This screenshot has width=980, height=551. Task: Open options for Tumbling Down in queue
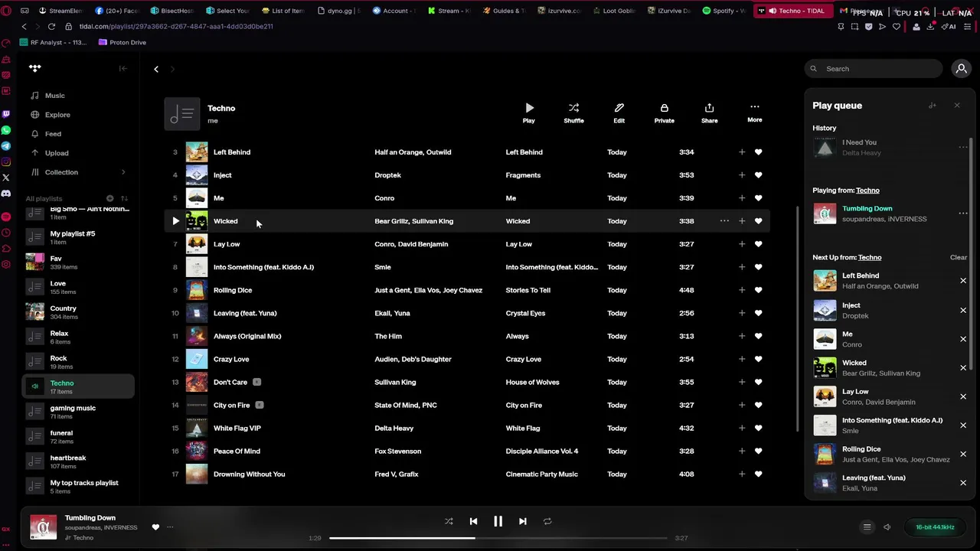tap(963, 214)
